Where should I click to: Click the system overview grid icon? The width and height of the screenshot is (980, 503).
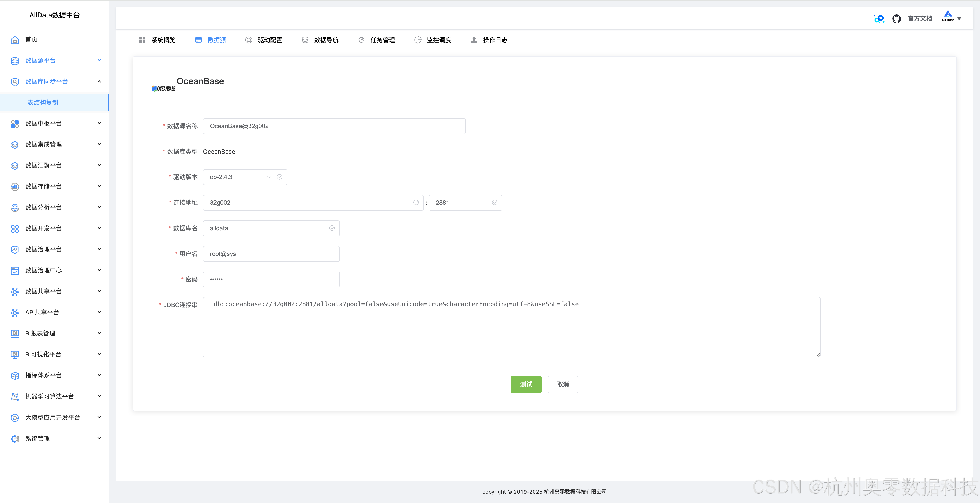(x=142, y=40)
